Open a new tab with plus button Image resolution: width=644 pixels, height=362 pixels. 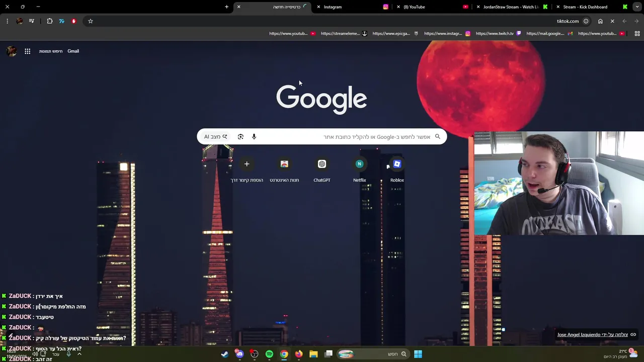tap(226, 7)
